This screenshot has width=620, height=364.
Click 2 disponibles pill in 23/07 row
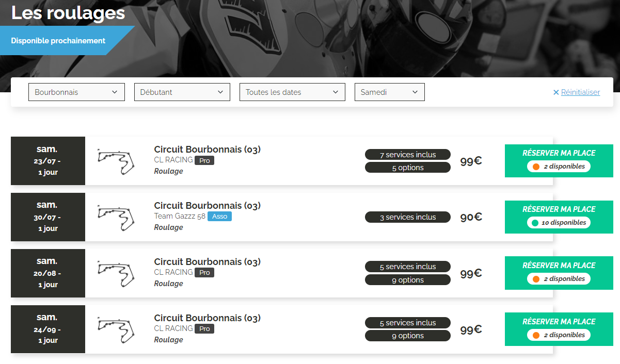pyautogui.click(x=559, y=167)
